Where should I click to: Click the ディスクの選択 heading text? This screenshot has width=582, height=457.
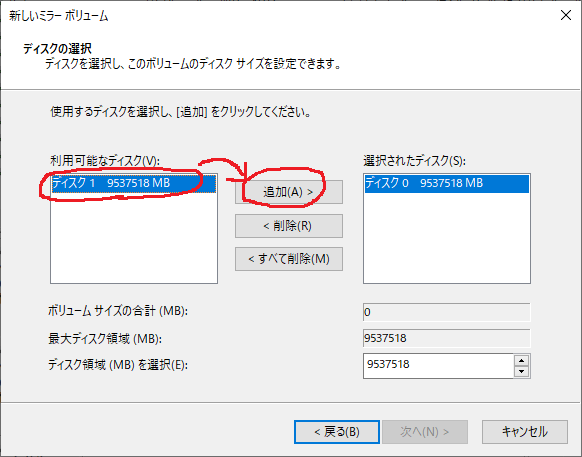(57, 48)
